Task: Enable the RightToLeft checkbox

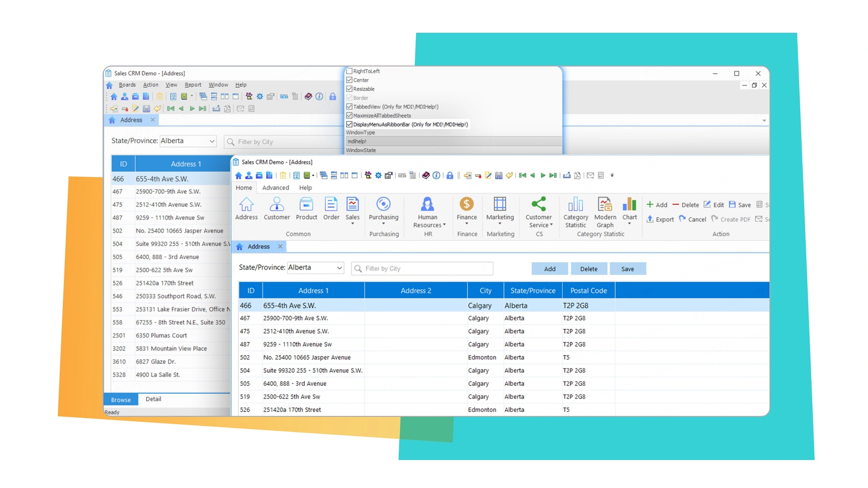Action: pos(349,71)
